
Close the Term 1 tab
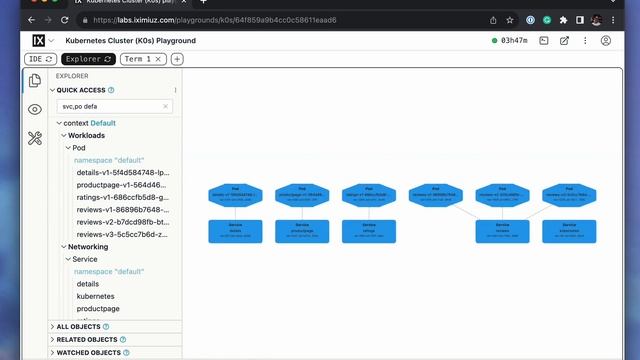158,59
